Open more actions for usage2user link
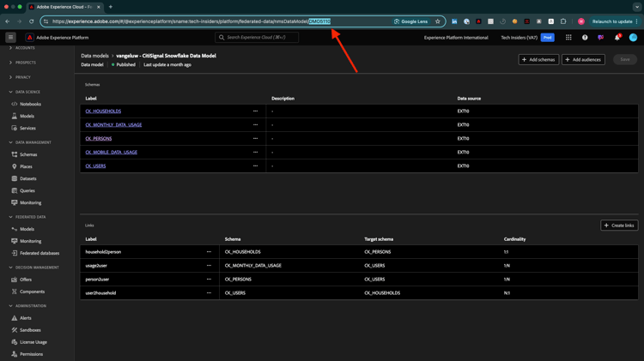This screenshot has width=644, height=361. pos(209,266)
